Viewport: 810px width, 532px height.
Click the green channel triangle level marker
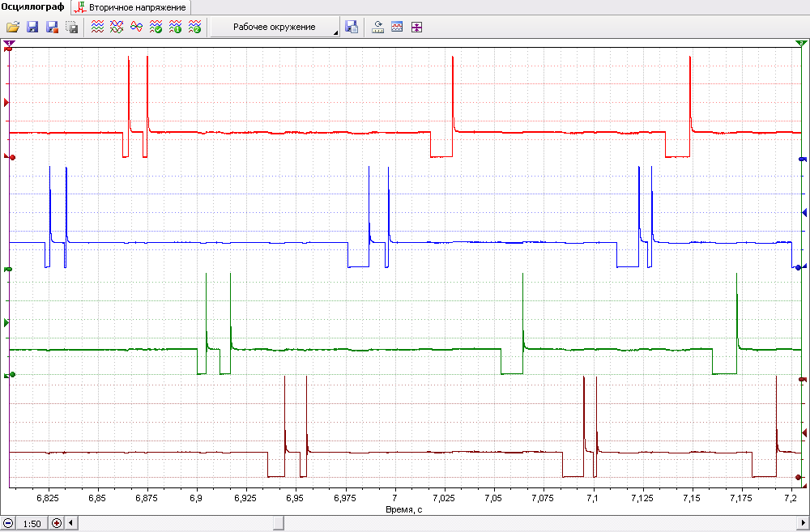[6, 323]
